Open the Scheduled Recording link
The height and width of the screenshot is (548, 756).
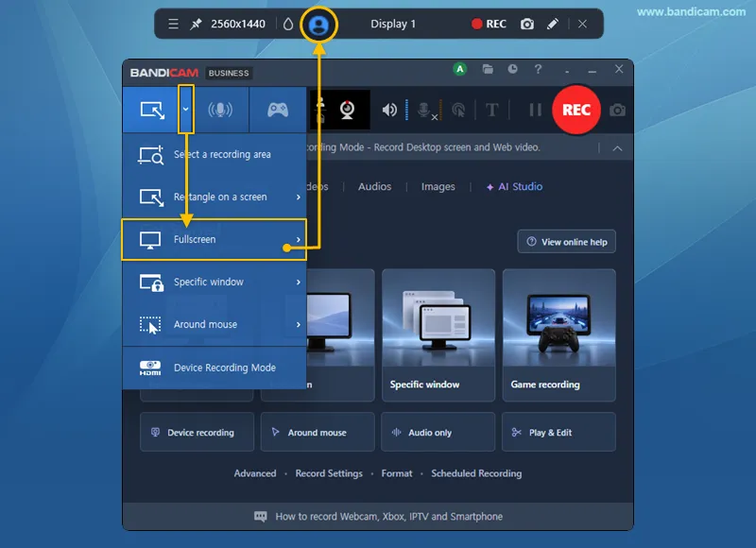point(476,473)
